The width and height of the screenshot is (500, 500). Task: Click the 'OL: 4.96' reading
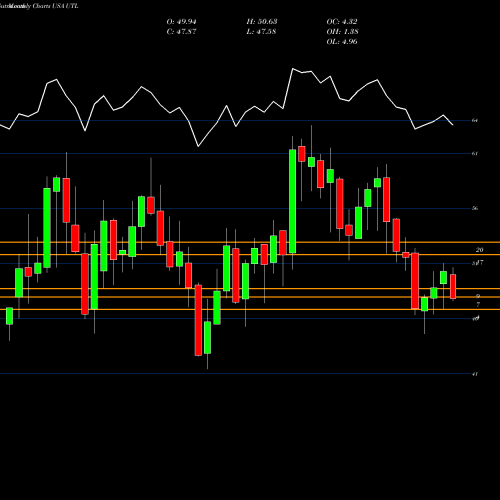342,42
